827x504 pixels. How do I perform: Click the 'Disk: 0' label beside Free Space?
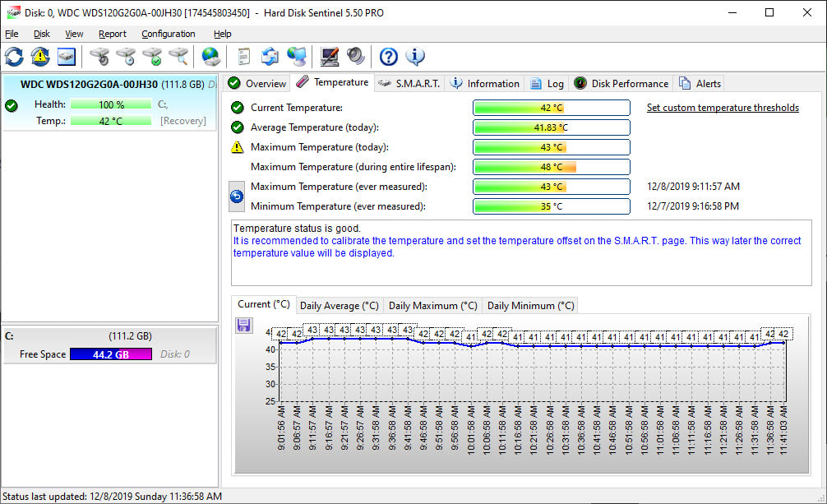[175, 354]
